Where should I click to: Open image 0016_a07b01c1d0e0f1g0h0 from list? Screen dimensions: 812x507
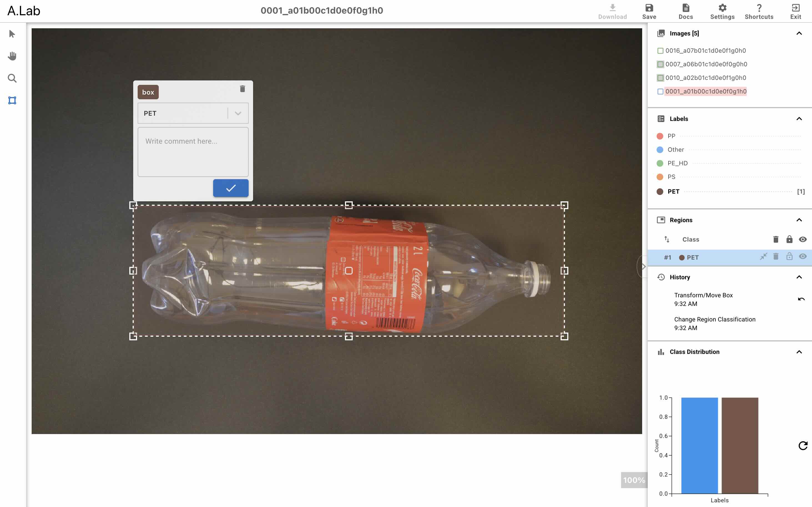(705, 51)
